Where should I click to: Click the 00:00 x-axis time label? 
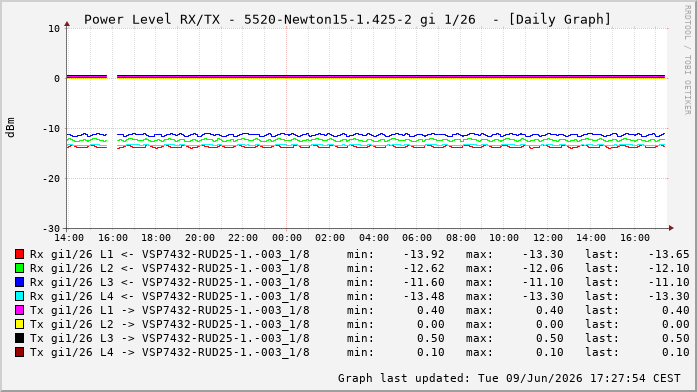287,238
